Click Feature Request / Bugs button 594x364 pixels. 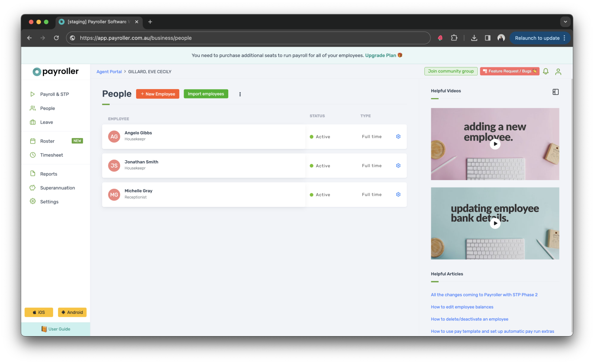510,71
